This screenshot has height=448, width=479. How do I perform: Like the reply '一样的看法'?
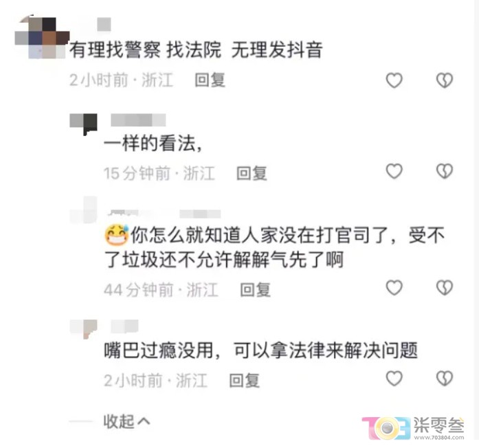[394, 171]
